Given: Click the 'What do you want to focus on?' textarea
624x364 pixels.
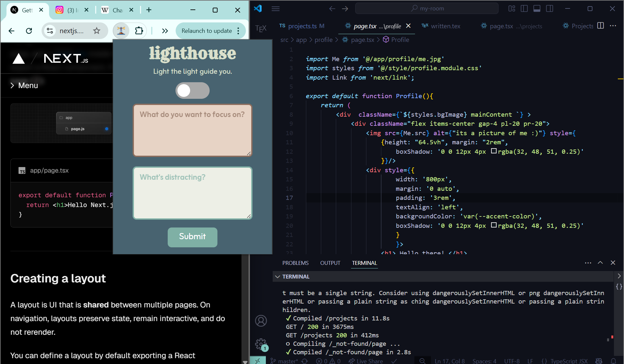Looking at the screenshot, I should 192,130.
